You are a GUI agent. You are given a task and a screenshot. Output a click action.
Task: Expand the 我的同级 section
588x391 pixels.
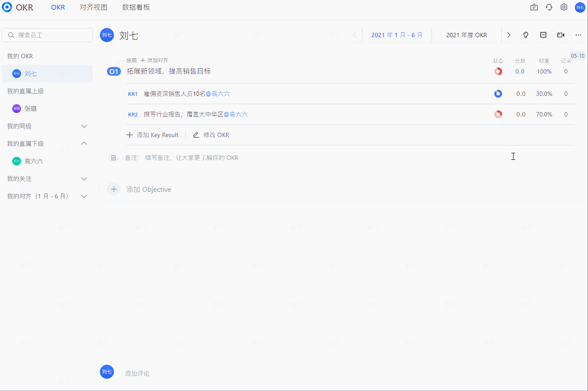[x=84, y=126]
